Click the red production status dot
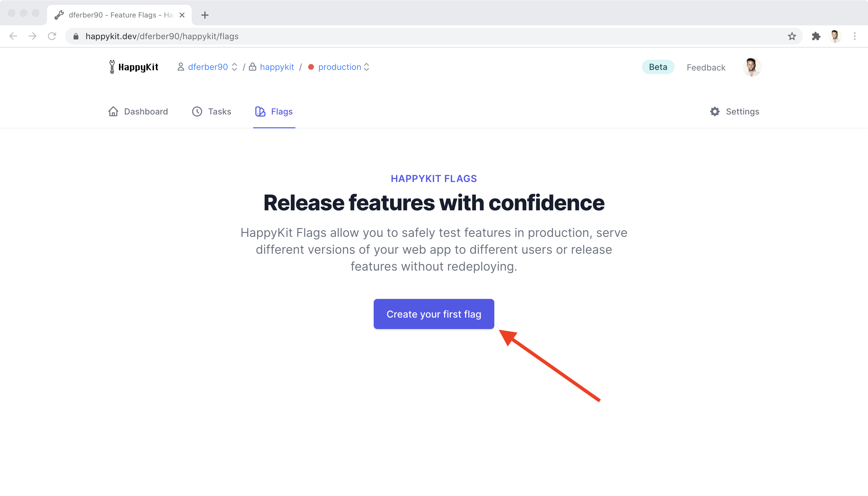 [311, 67]
